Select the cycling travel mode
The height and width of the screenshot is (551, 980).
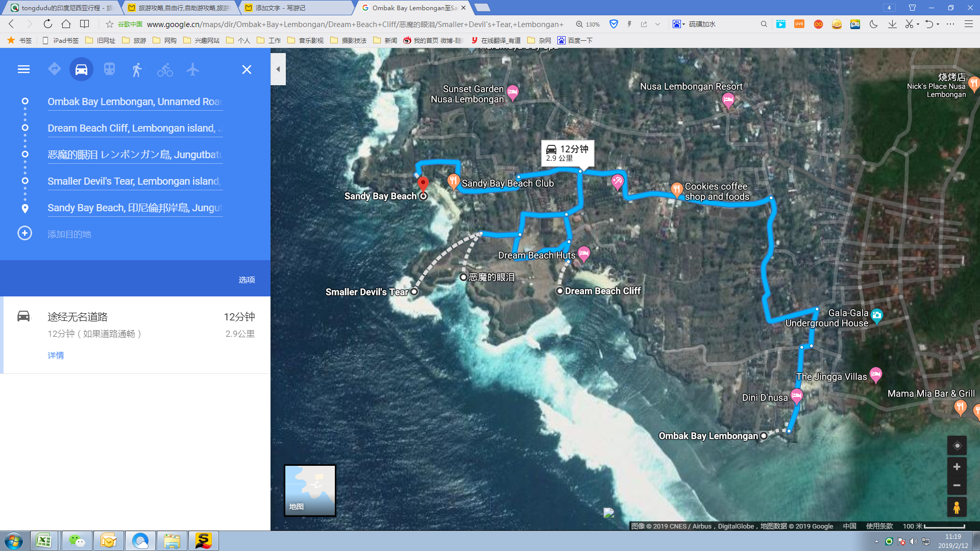click(164, 69)
